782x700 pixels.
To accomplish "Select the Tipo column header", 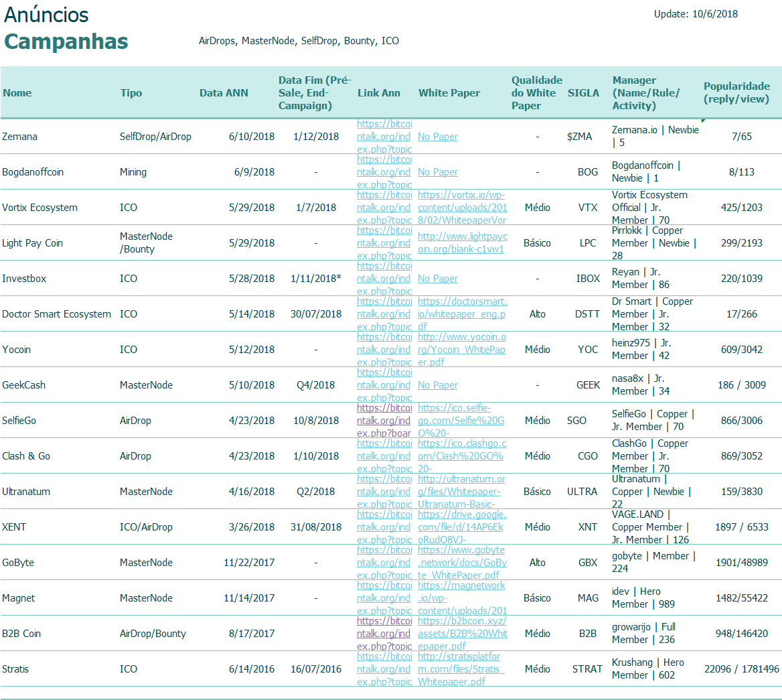I will click(131, 93).
